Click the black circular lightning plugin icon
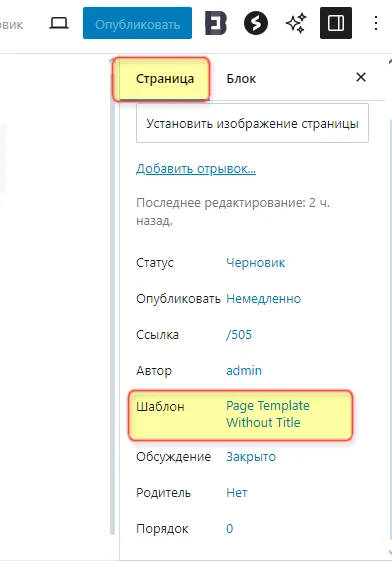 coord(256,23)
